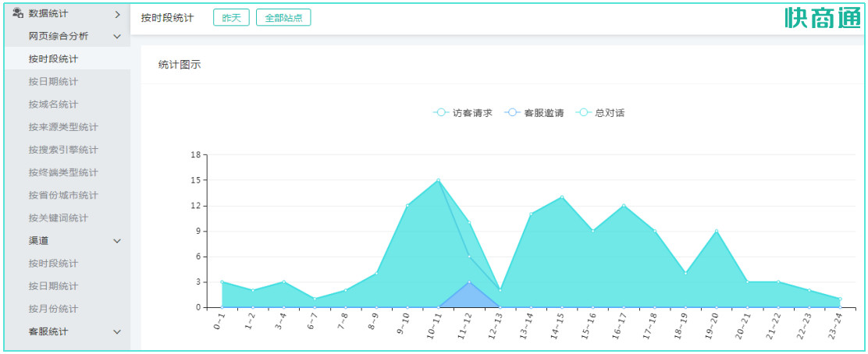This screenshot has width=868, height=354.
Task: Select 按域名统计 in the sidebar
Action: (53, 104)
